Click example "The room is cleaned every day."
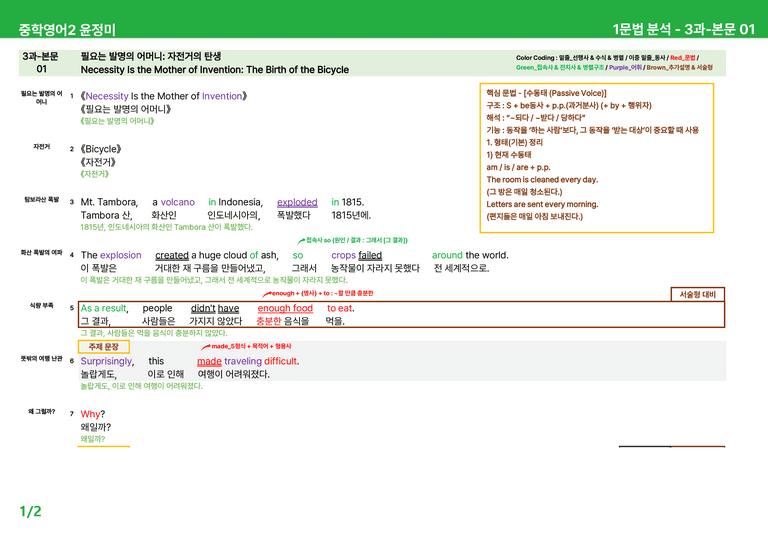 coord(542,180)
